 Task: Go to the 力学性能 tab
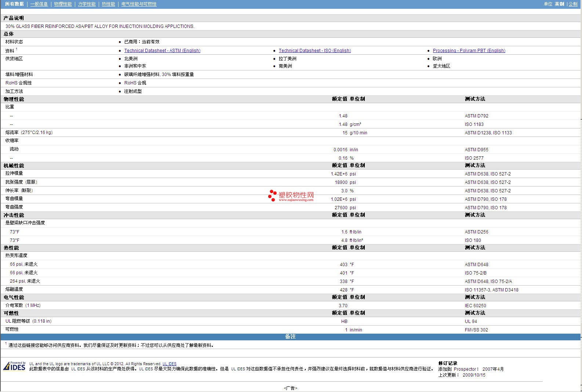point(87,4)
